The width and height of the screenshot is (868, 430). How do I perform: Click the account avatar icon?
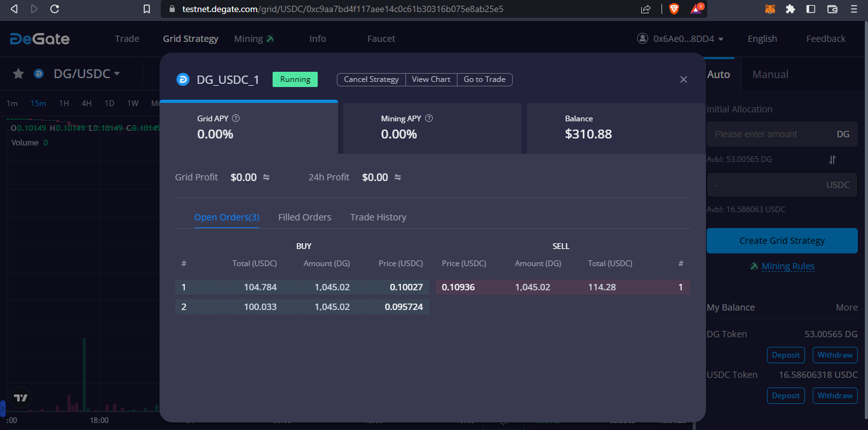[x=642, y=39]
